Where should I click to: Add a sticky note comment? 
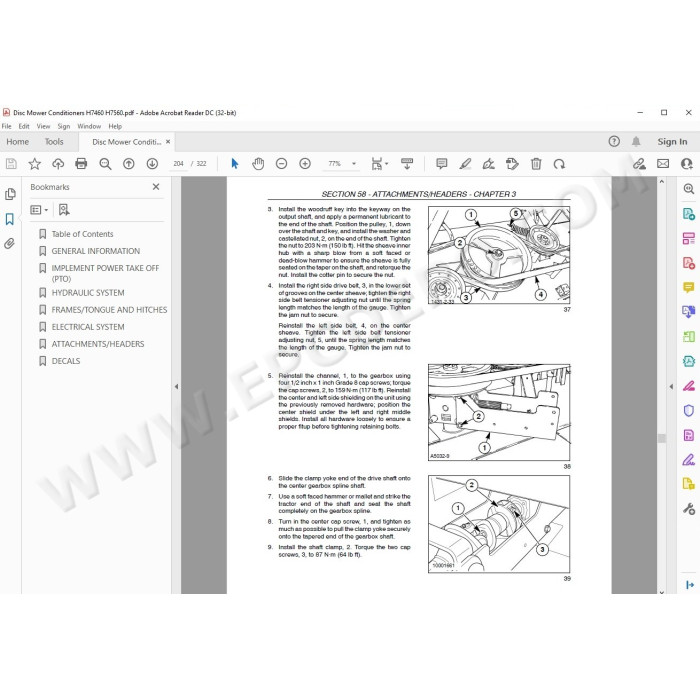[x=442, y=164]
